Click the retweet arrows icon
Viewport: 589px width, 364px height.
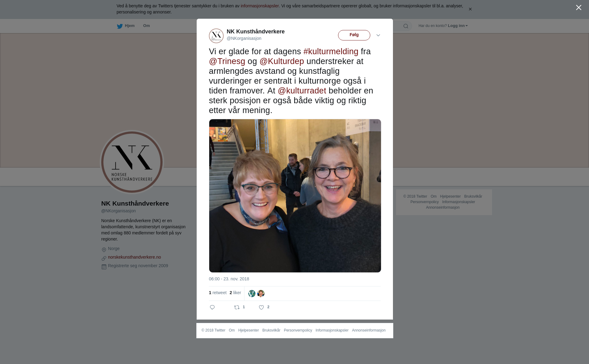pos(237,307)
